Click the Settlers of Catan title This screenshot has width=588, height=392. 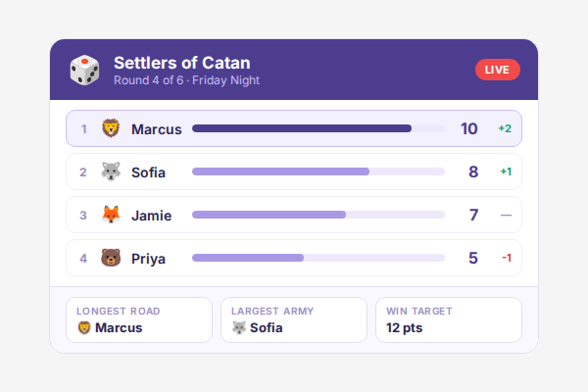(x=181, y=63)
